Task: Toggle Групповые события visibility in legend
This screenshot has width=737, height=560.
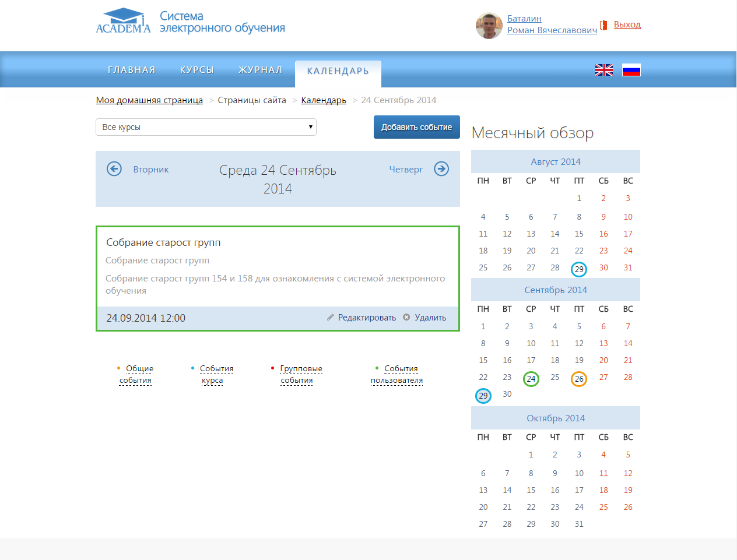Action: pos(298,374)
